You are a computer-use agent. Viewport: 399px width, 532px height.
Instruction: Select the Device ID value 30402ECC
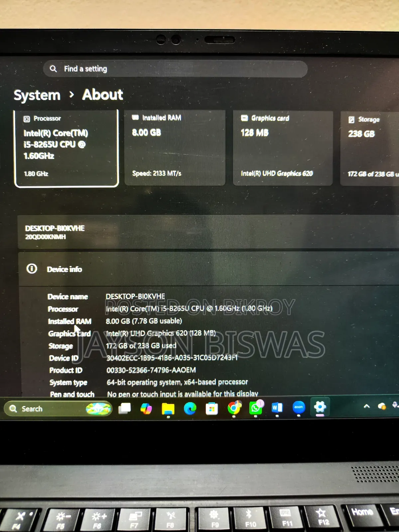[172, 358]
